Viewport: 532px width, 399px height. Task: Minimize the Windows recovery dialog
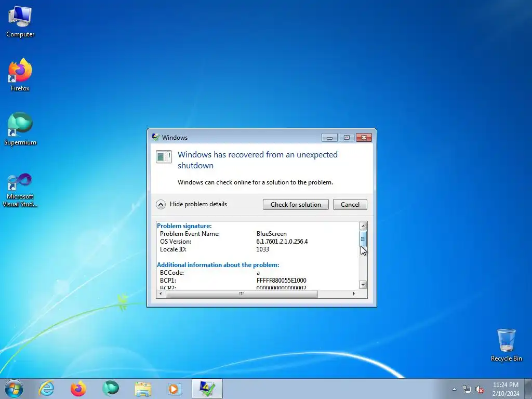click(329, 137)
